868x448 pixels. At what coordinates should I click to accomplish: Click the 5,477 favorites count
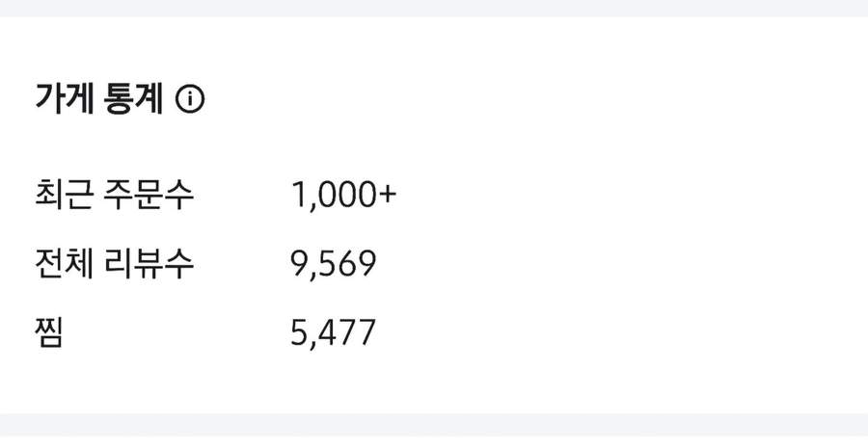click(x=333, y=333)
